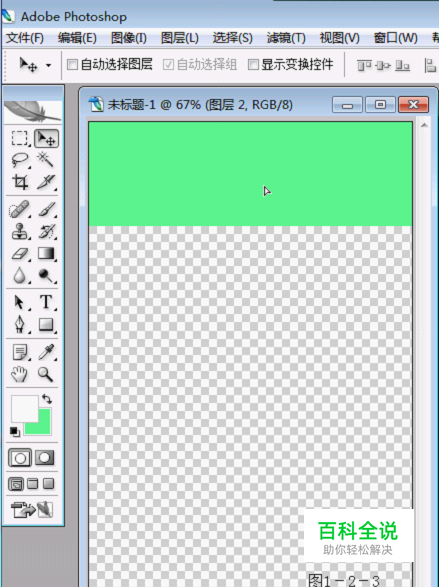The image size is (439, 587).
Task: Minimize the 未标题-1 document window
Action: click(x=347, y=105)
